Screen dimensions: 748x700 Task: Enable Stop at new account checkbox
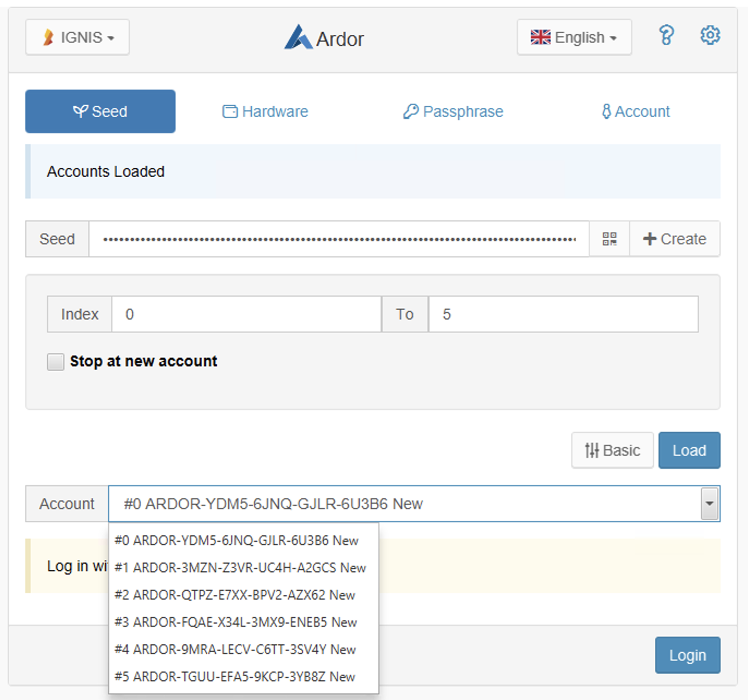pyautogui.click(x=56, y=361)
